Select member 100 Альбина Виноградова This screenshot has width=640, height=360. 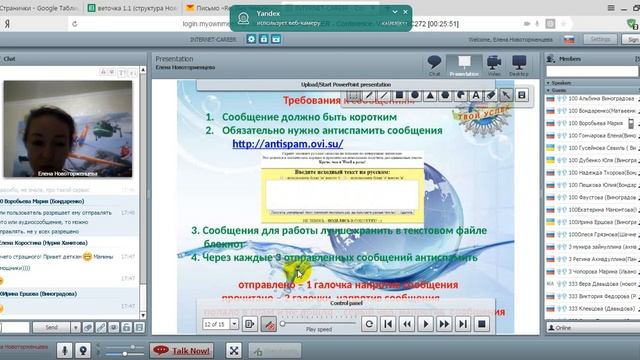click(592, 98)
